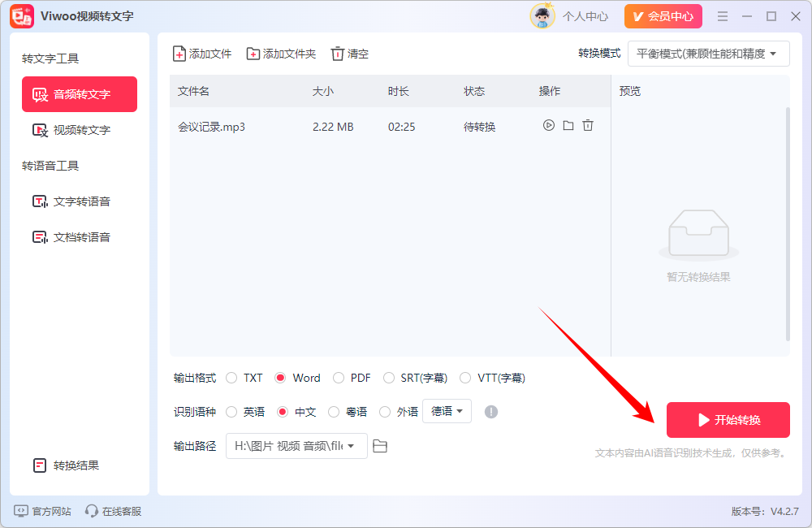The height and width of the screenshot is (528, 812).
Task: Click the 待转换 status cell
Action: 480,127
